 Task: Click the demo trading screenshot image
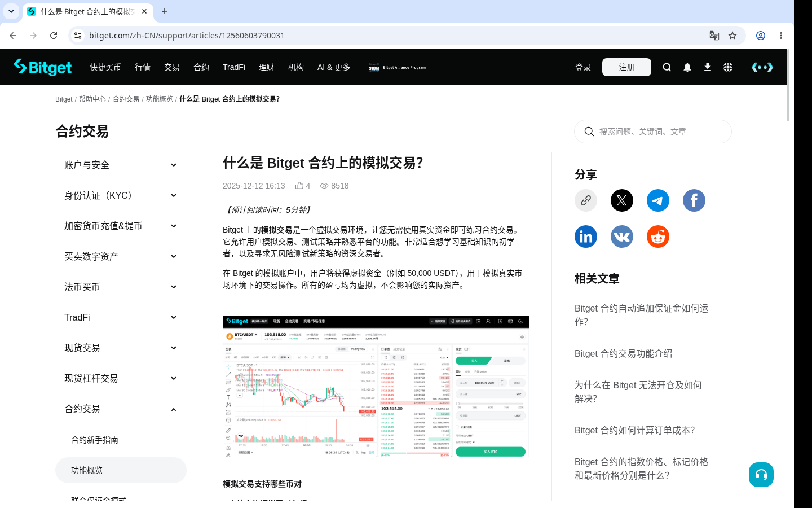376,386
